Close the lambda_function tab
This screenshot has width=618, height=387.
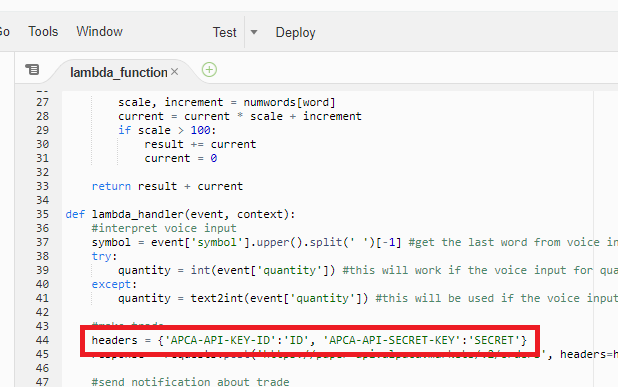175,72
